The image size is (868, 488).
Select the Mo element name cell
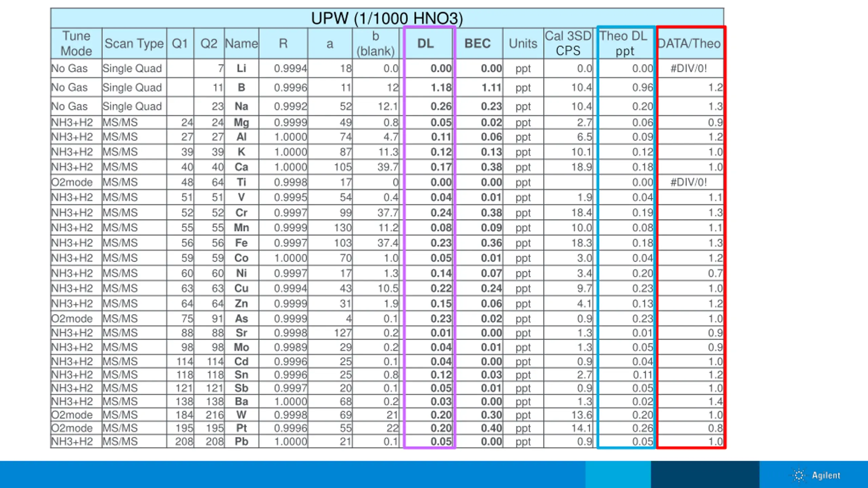click(x=241, y=347)
